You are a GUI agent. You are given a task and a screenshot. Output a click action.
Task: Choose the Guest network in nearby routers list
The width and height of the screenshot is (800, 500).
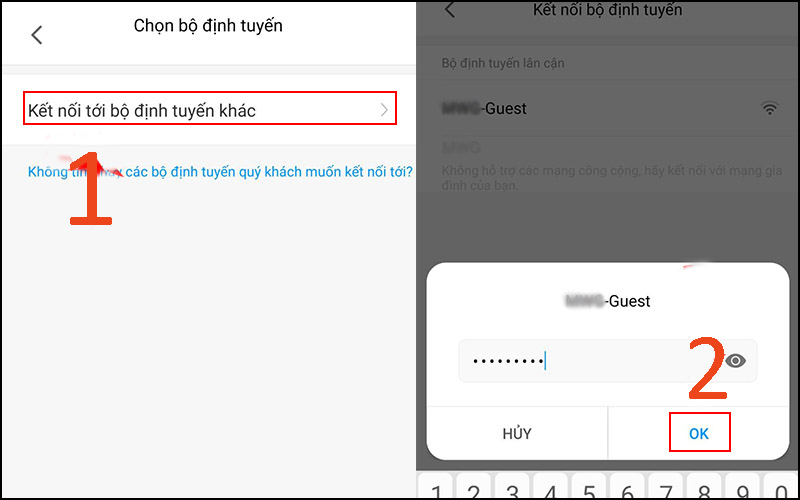pos(608,108)
